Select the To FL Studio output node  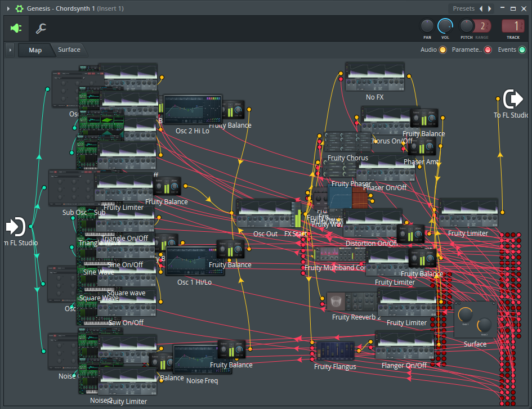[513, 99]
